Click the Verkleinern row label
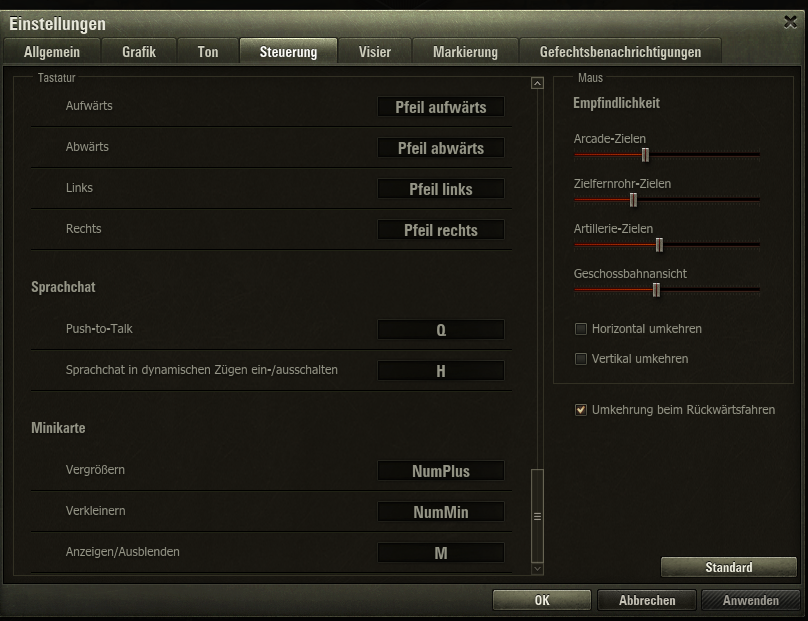This screenshot has width=808, height=621. (x=95, y=511)
